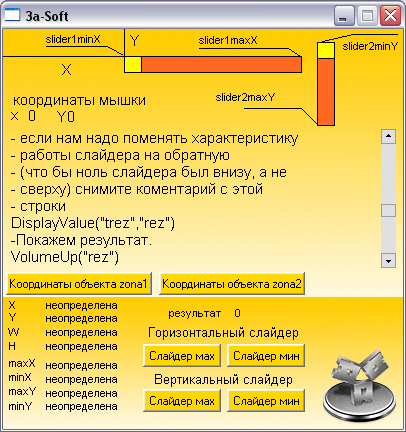This screenshot has height=432, width=406.
Task: Click the yellow vertical slider handle
Action: (326, 51)
